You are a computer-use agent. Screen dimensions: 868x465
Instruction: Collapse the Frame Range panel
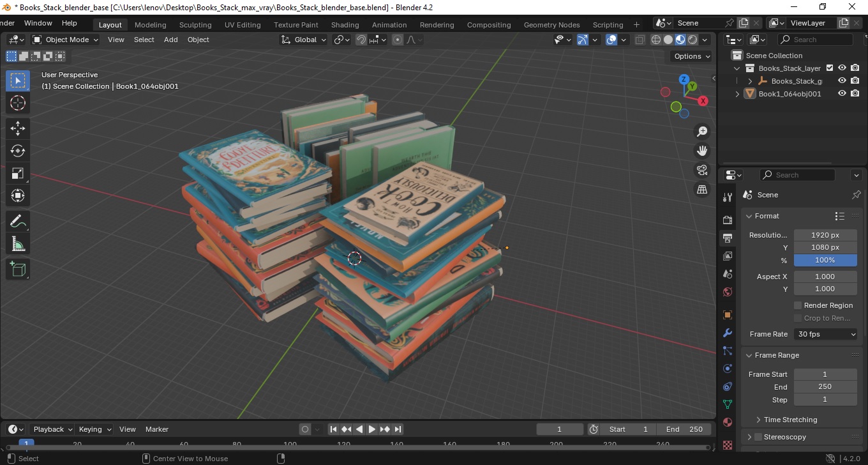tap(749, 355)
